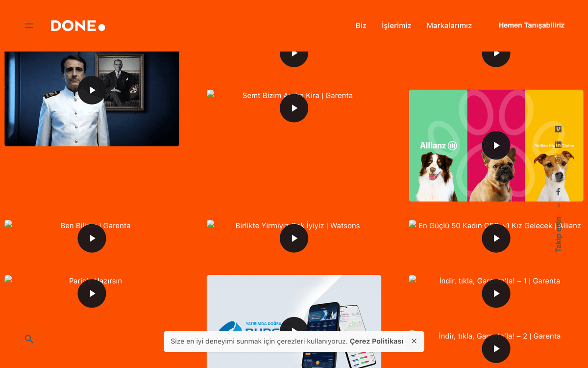Dismiss the cookie notice with X
This screenshot has width=588, height=368.
(414, 341)
